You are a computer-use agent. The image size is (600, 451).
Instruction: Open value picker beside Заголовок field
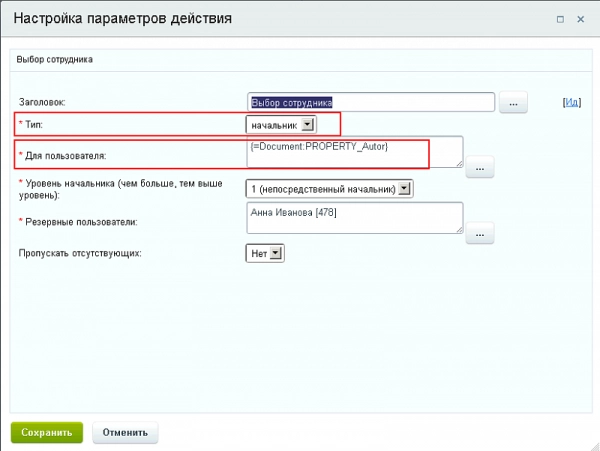click(512, 102)
